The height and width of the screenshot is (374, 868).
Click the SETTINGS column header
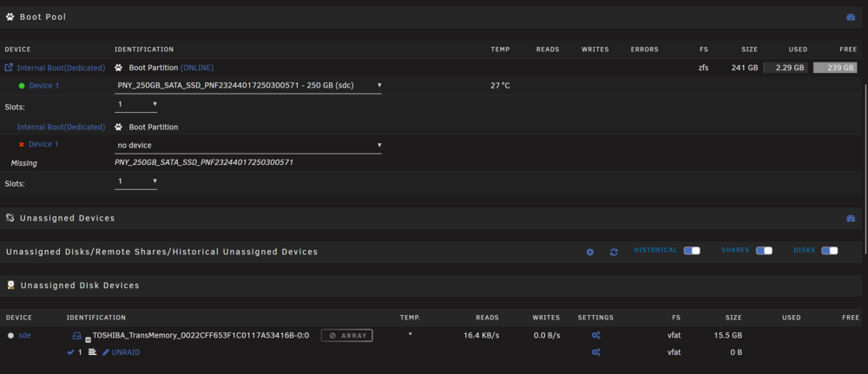[x=595, y=318]
